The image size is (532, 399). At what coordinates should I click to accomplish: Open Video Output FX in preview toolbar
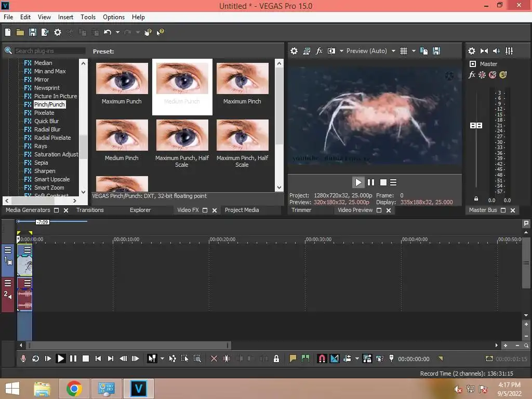319,51
